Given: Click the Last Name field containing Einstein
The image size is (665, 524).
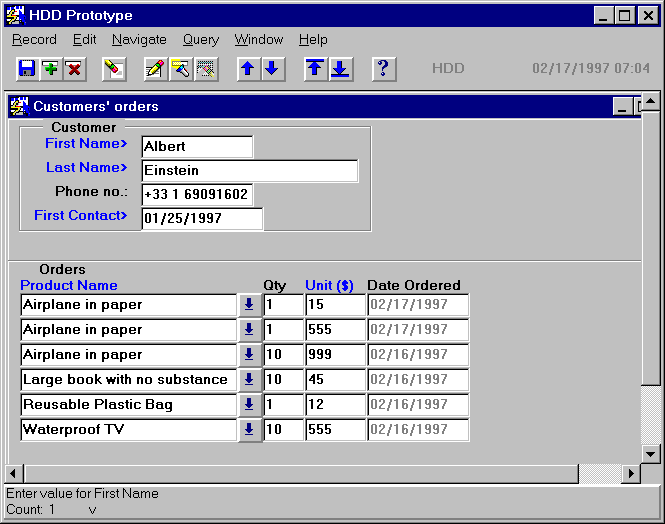Looking at the screenshot, I should click(249, 171).
